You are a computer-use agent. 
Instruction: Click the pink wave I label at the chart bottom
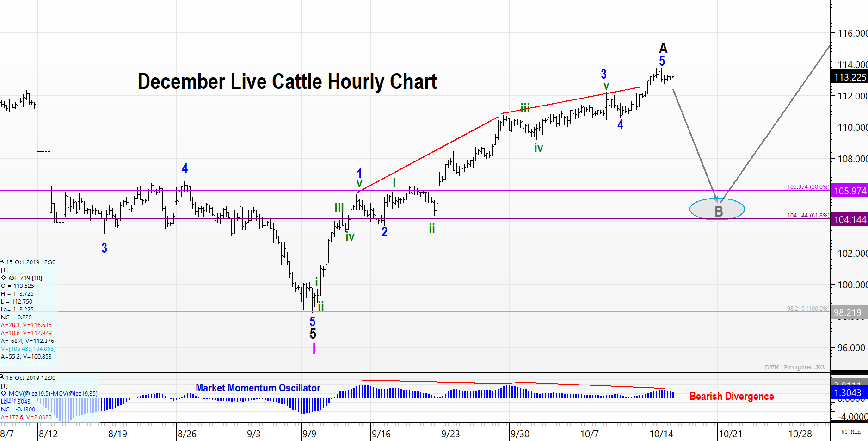point(314,348)
